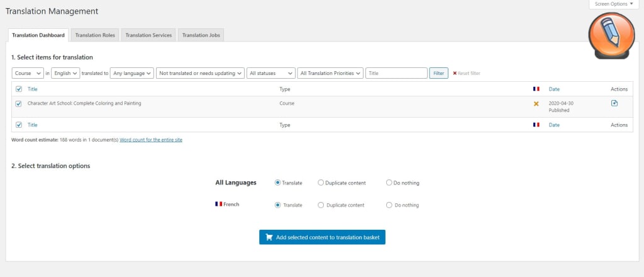Select Duplicate content for French
The width and height of the screenshot is (644, 277).
(321, 205)
